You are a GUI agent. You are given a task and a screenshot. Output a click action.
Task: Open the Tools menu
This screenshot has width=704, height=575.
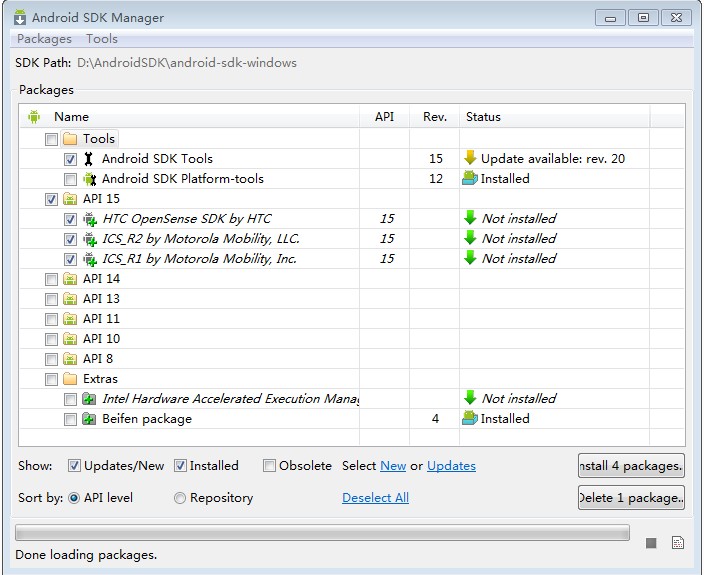tap(102, 39)
